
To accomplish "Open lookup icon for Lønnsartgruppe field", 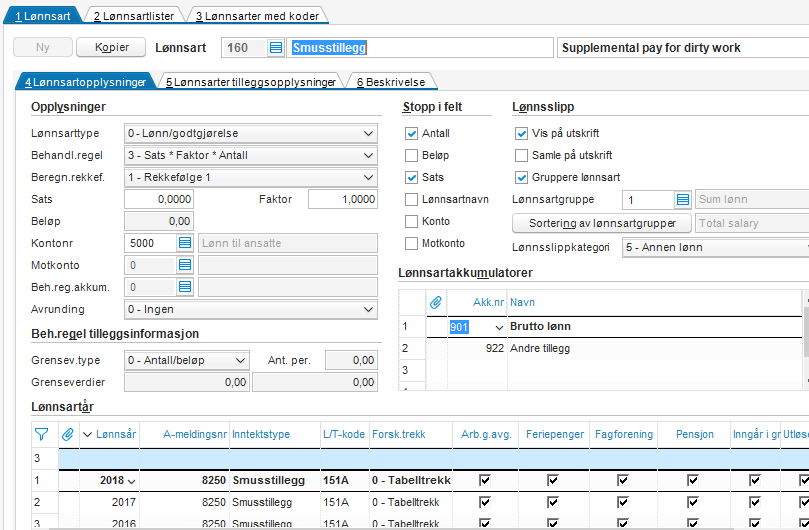I will (x=683, y=199).
